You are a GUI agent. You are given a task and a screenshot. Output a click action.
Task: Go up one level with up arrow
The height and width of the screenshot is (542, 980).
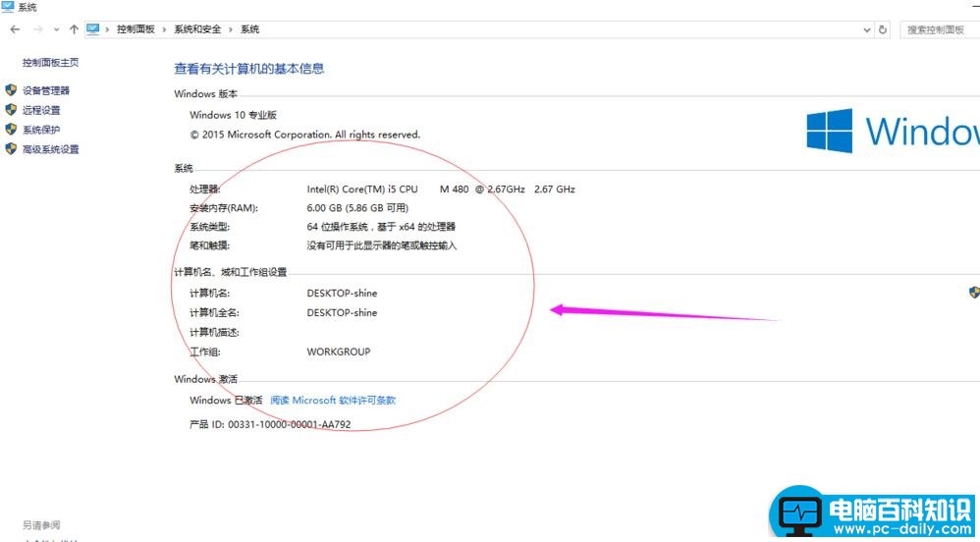point(74,29)
